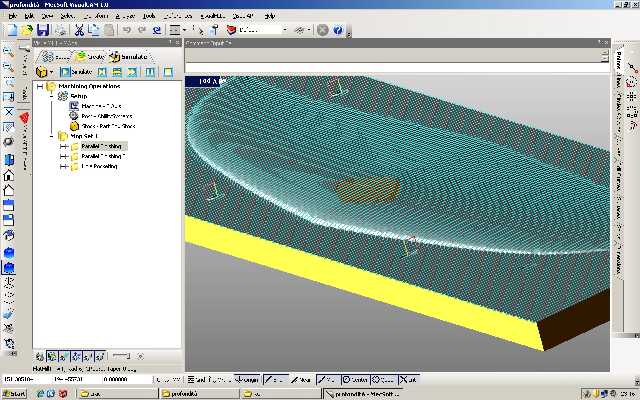Open the Help menu

point(269,17)
